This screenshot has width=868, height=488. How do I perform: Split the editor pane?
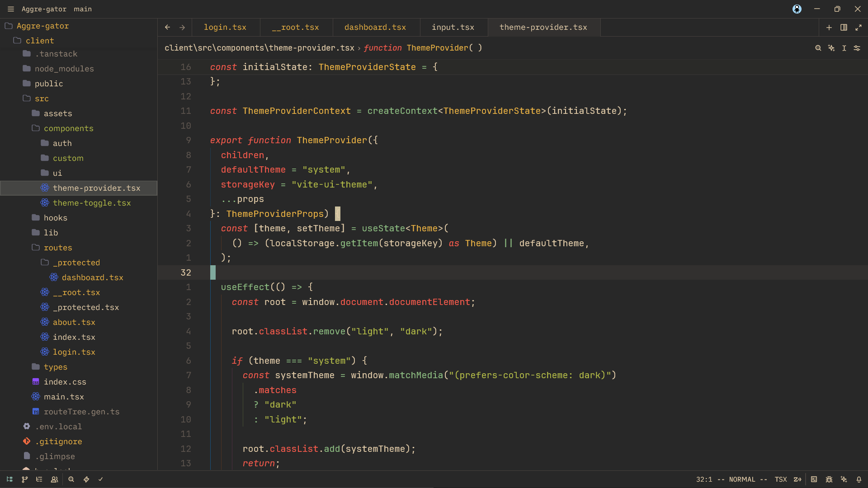tap(844, 28)
